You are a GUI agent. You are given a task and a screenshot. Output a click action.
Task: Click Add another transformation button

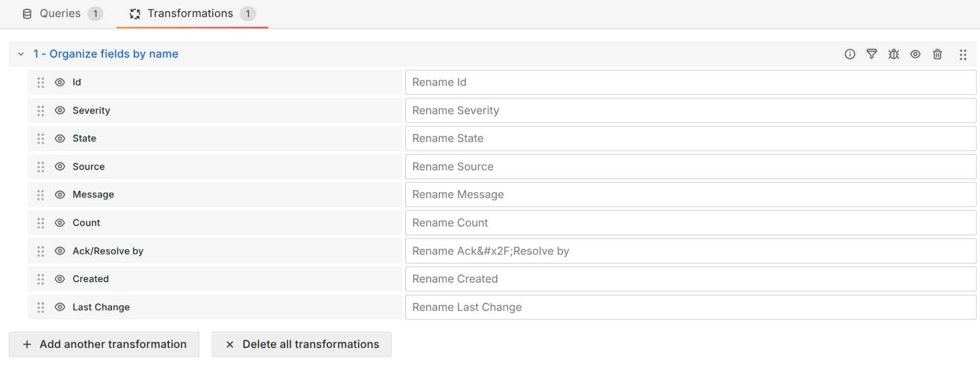tap(104, 344)
